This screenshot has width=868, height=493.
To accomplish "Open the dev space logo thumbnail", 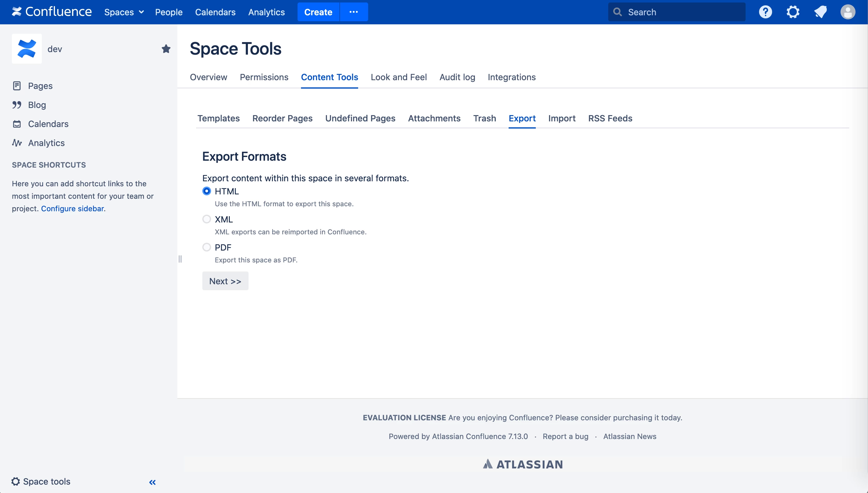I will (x=27, y=49).
